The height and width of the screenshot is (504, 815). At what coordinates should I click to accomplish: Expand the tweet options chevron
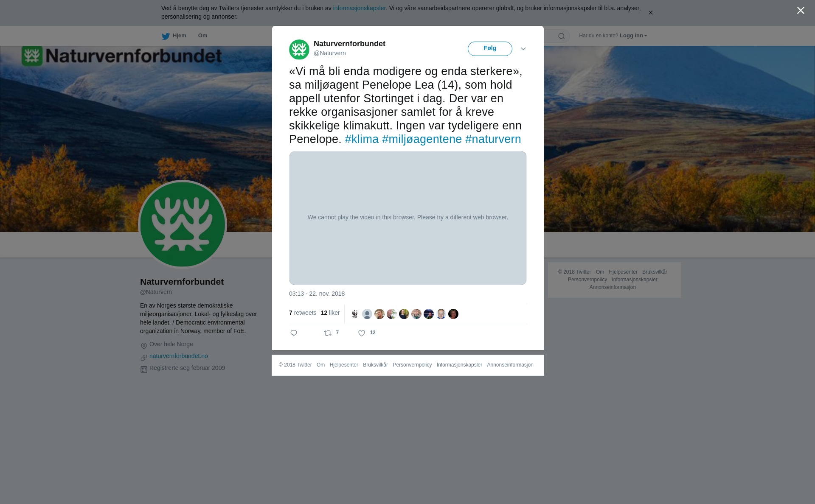pos(523,49)
